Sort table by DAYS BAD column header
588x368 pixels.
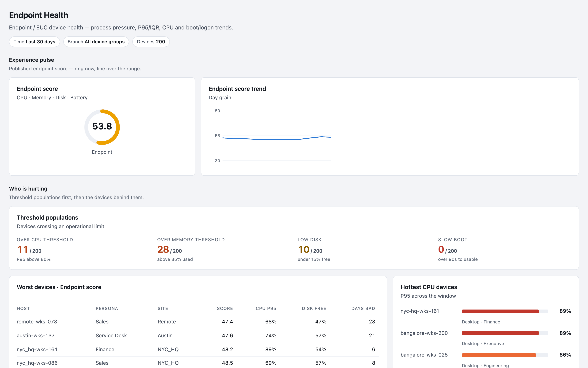click(363, 308)
